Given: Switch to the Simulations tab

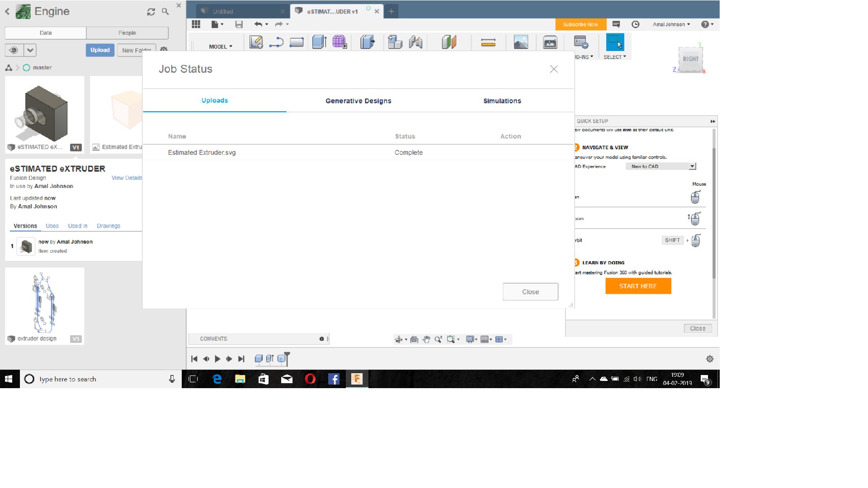Looking at the screenshot, I should (x=502, y=101).
